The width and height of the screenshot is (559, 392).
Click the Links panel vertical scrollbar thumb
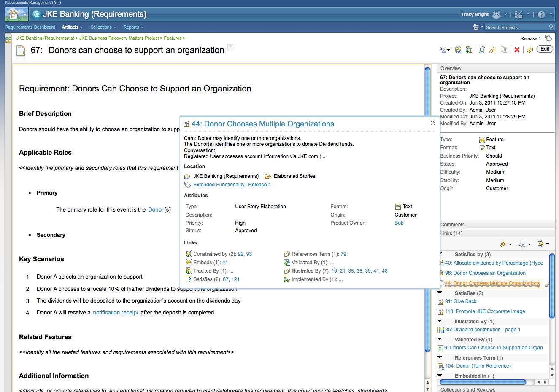(x=552, y=285)
